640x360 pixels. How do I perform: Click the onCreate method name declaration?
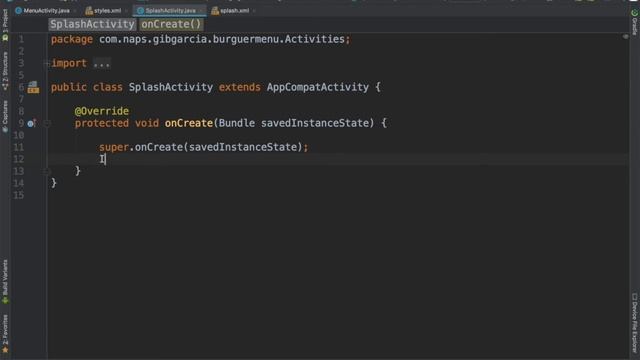click(x=189, y=123)
